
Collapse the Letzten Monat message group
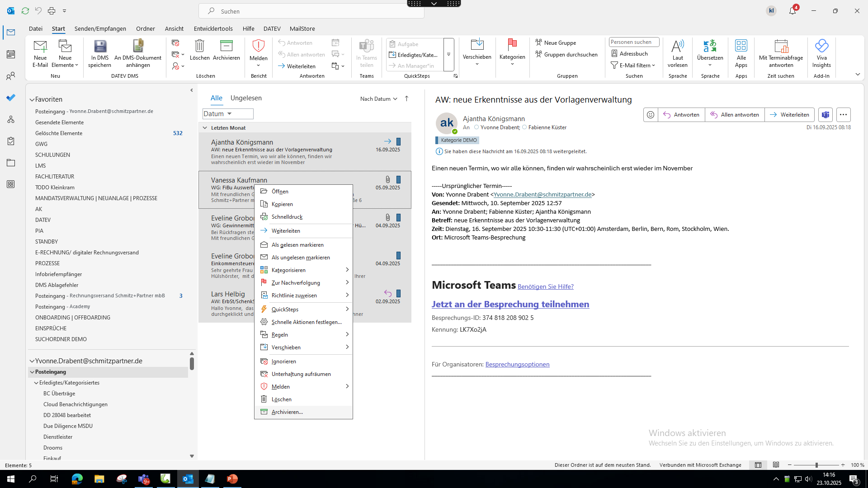click(x=205, y=128)
